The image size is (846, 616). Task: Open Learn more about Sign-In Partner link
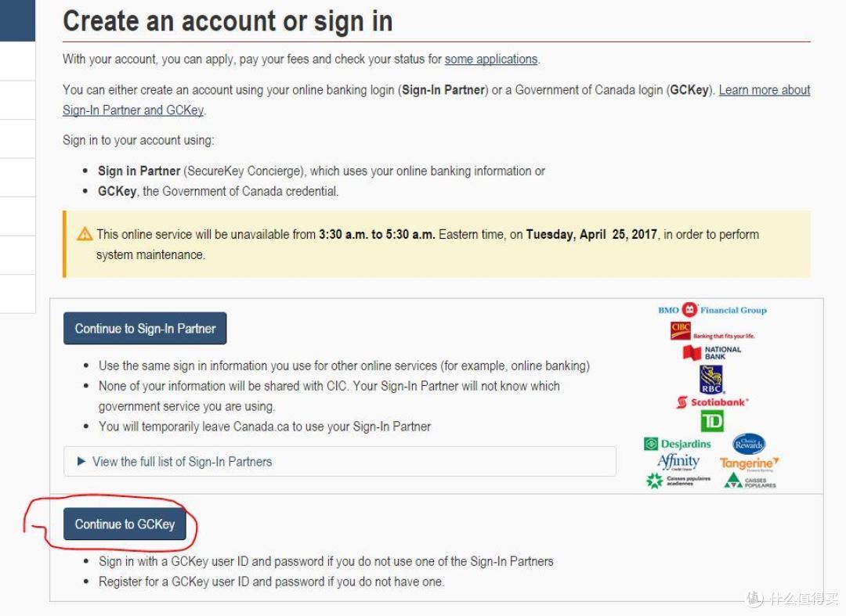436,99
